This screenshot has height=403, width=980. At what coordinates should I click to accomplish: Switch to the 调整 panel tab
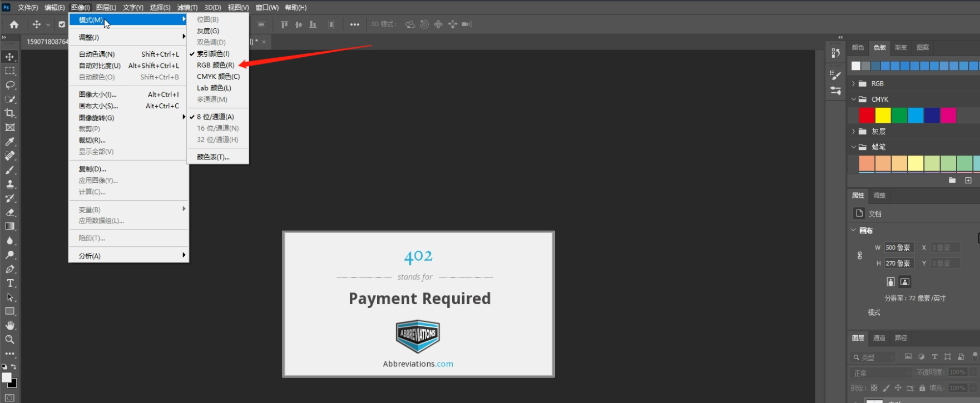click(x=879, y=196)
